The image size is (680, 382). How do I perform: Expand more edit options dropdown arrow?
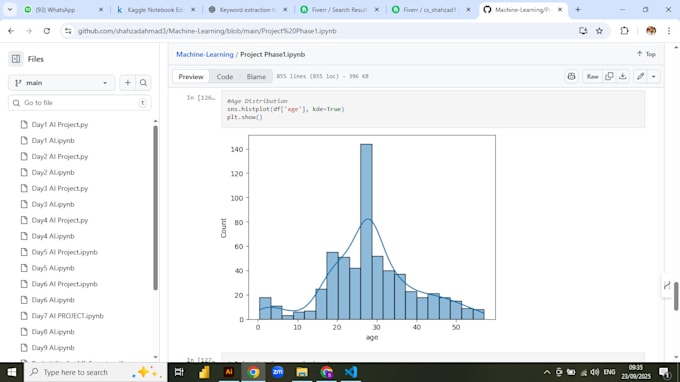[x=654, y=76]
